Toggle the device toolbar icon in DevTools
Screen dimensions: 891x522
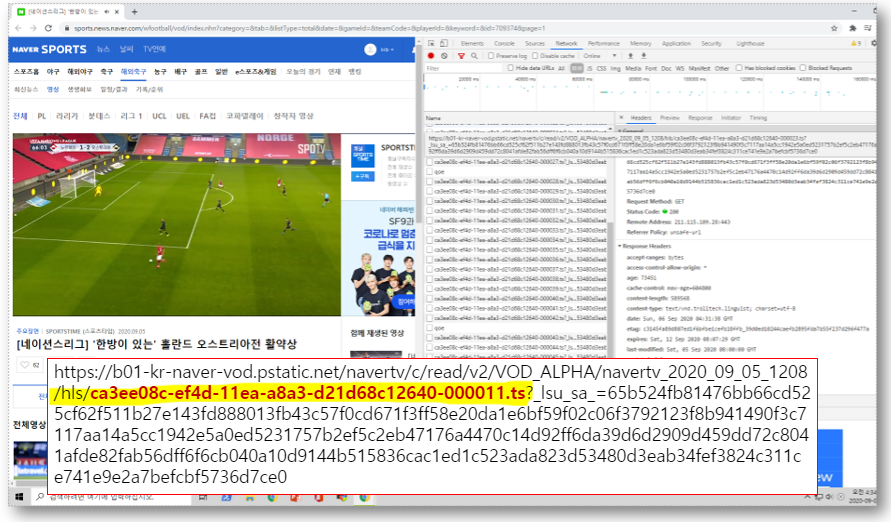[444, 43]
